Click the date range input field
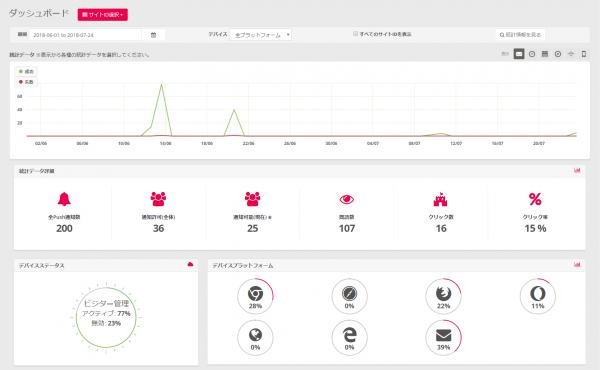The height and width of the screenshot is (370, 600). click(x=86, y=35)
